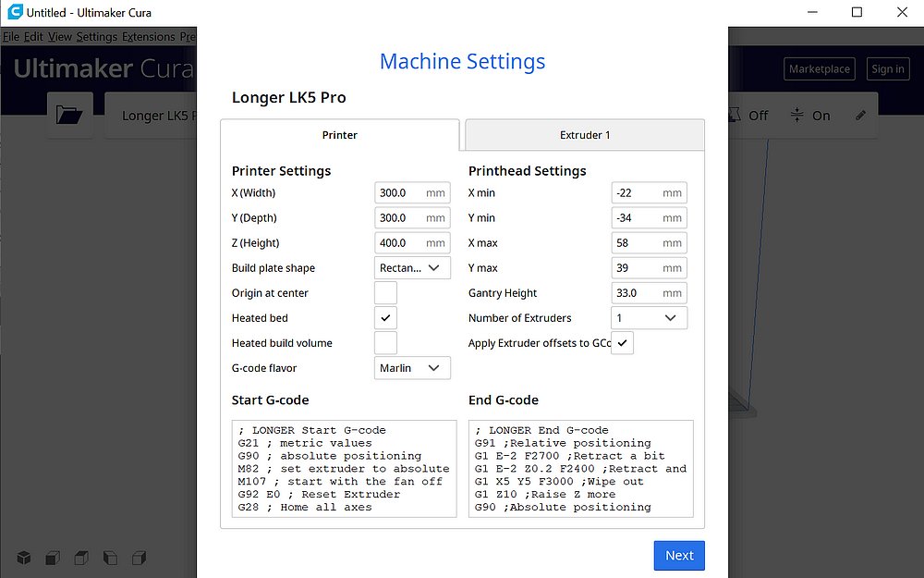Open the File menu
924x578 pixels.
point(10,37)
